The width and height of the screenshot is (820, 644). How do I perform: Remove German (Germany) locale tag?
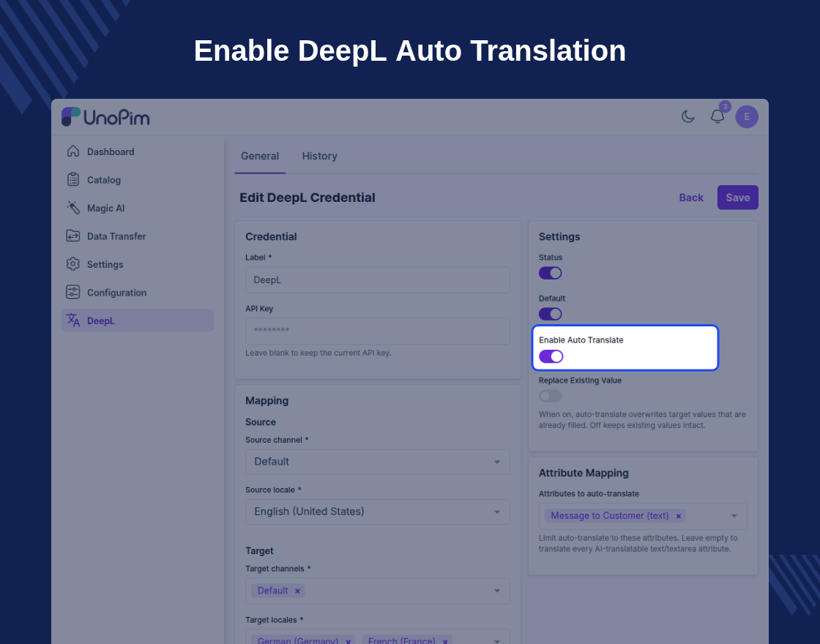348,641
